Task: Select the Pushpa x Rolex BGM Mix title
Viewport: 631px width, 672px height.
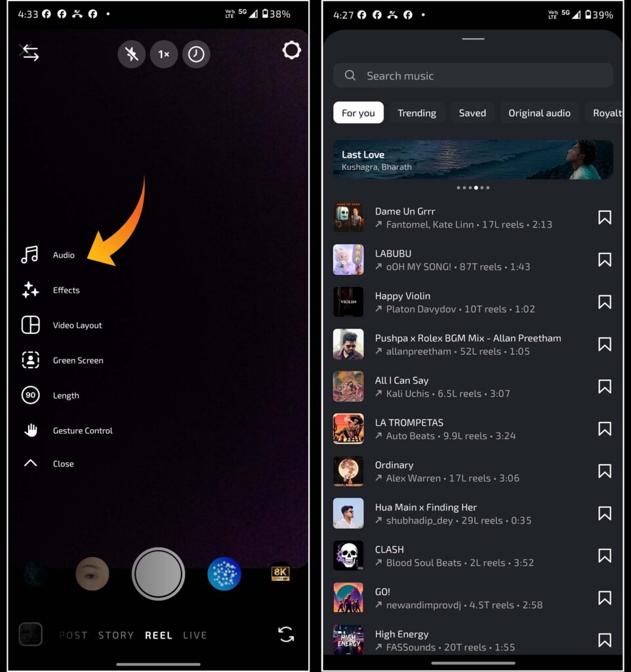Action: (468, 338)
